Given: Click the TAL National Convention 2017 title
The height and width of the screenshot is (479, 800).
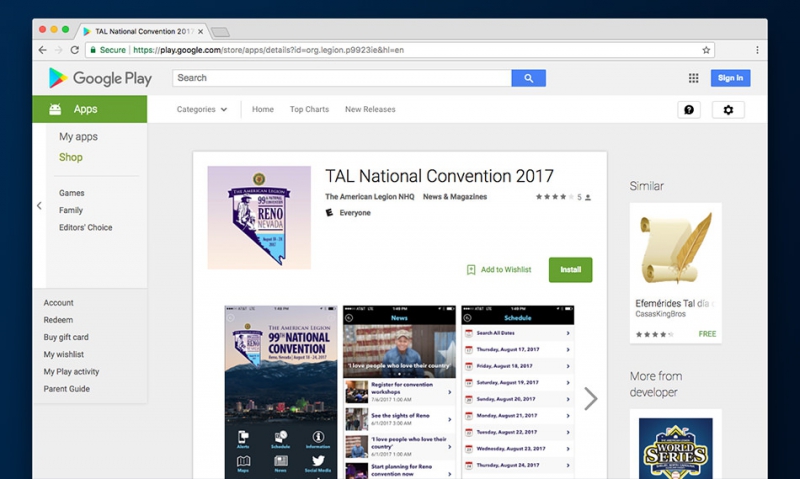Looking at the screenshot, I should tap(439, 176).
